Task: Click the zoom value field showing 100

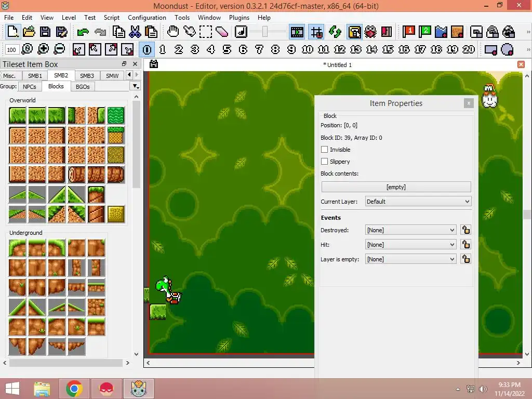Action: 11,50
